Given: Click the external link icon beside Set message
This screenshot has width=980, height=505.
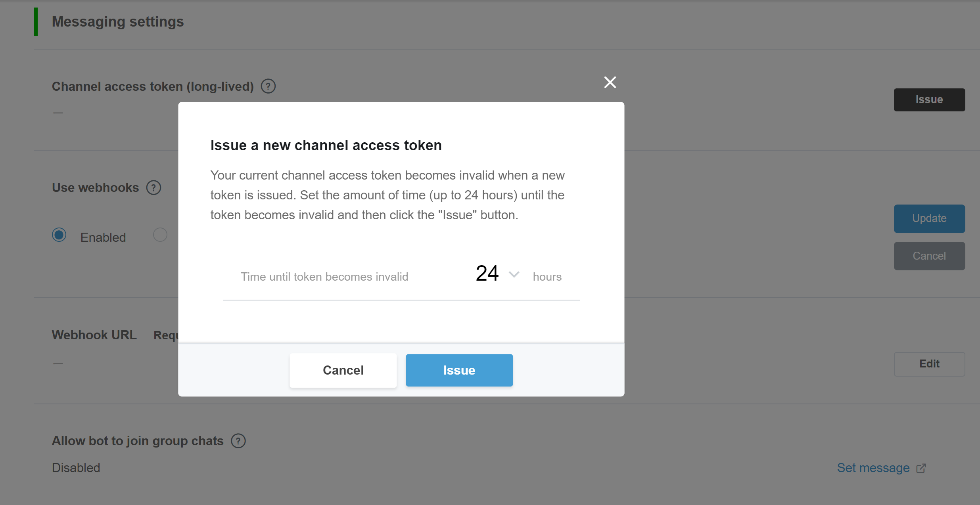Looking at the screenshot, I should pos(921,468).
